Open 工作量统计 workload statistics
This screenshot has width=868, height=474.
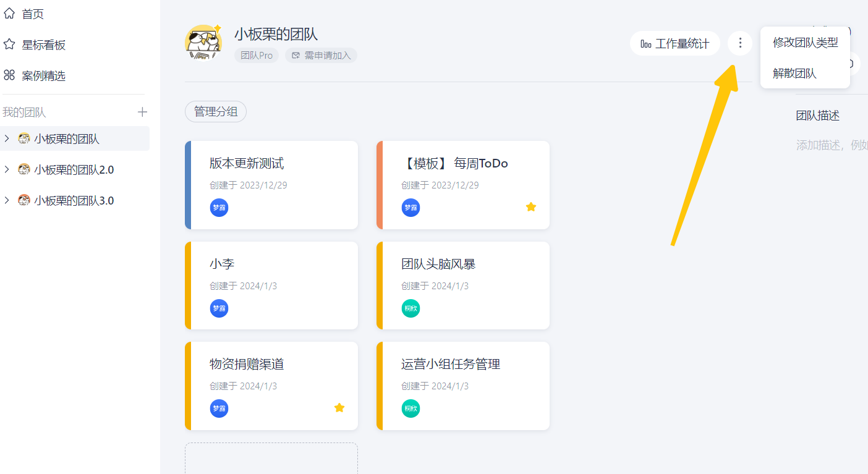point(675,44)
